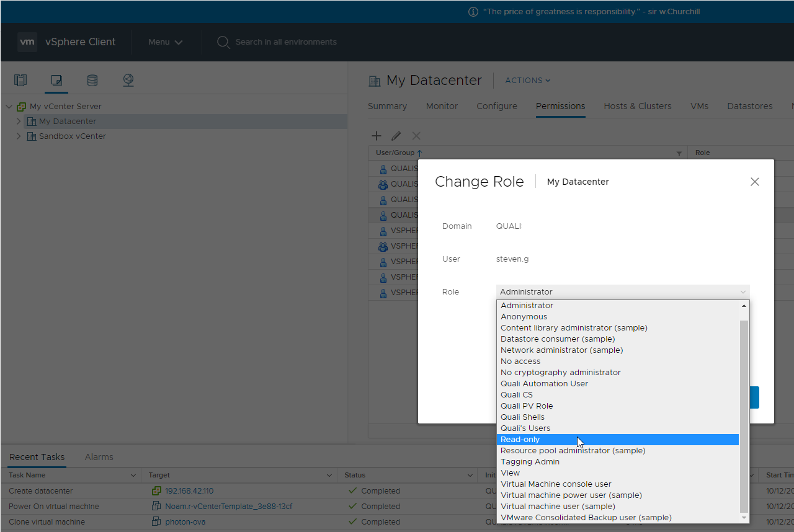Click the filter icon in User/Group column

click(x=679, y=153)
